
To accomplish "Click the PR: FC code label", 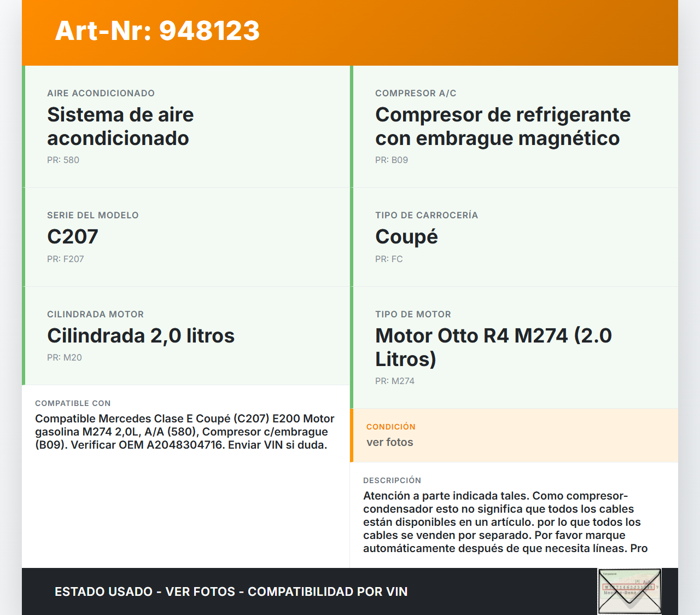I will point(388,259).
